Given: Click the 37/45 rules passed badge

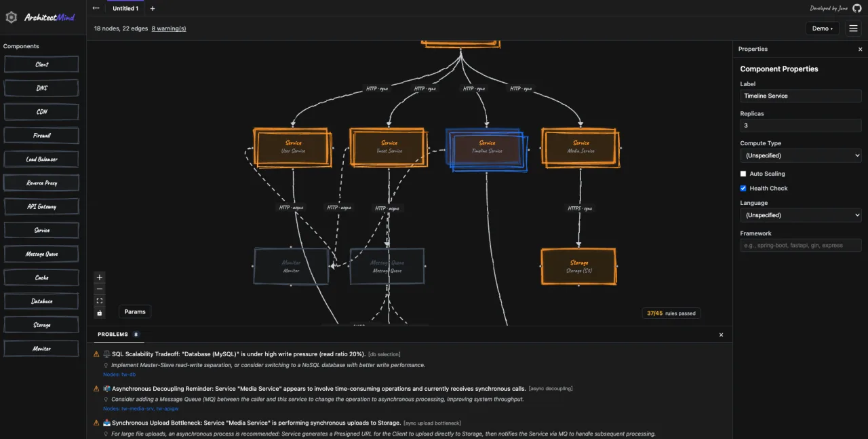Looking at the screenshot, I should (x=671, y=313).
